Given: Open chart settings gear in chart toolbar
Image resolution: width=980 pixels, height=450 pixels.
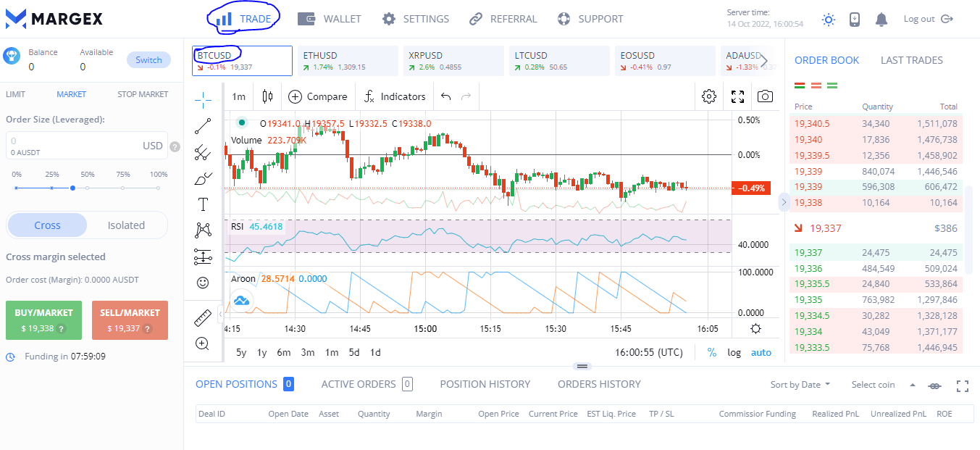Looking at the screenshot, I should [709, 96].
